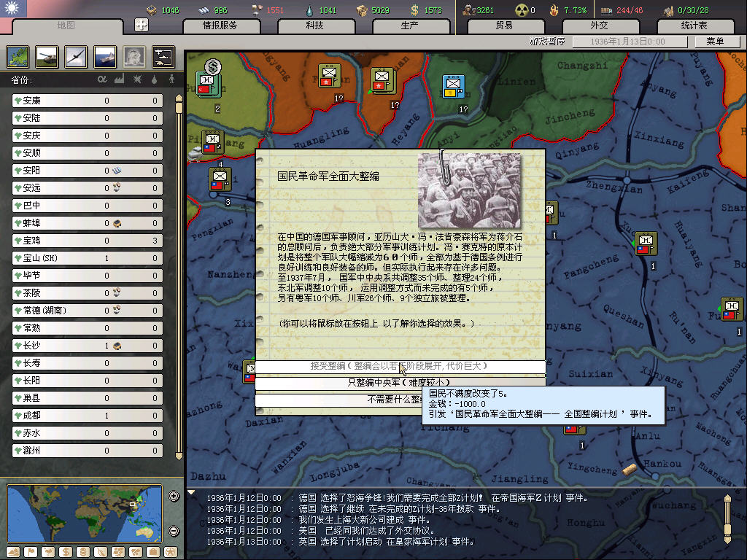Sort provinces by factory column icon

pyautogui.click(x=118, y=79)
